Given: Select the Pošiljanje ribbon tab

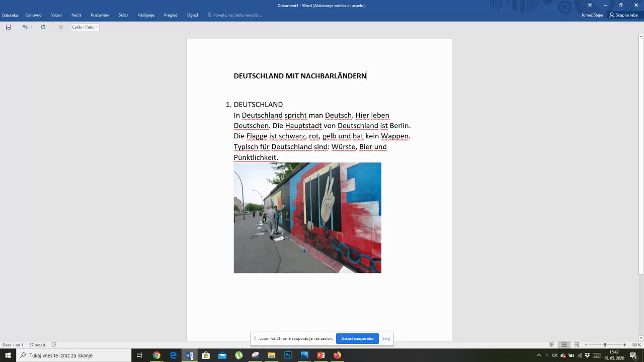Looking at the screenshot, I should [x=146, y=15].
